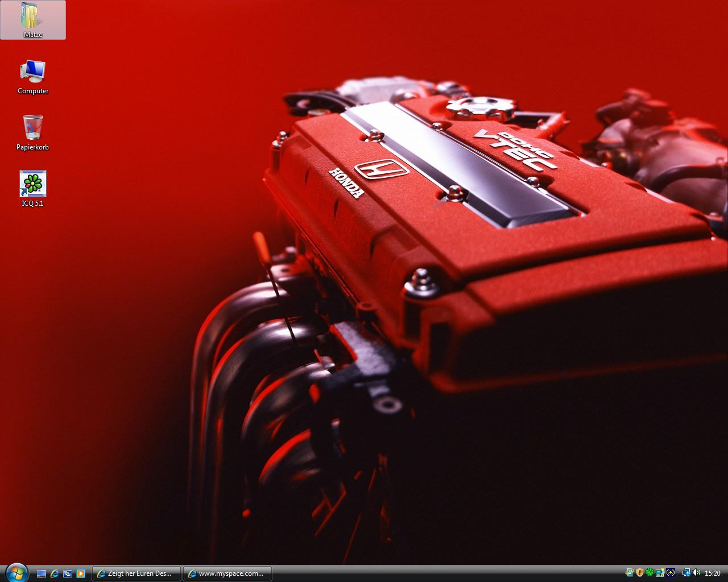Click Switch between windows in Quick Launch
This screenshot has height=582, width=728.
click(68, 573)
